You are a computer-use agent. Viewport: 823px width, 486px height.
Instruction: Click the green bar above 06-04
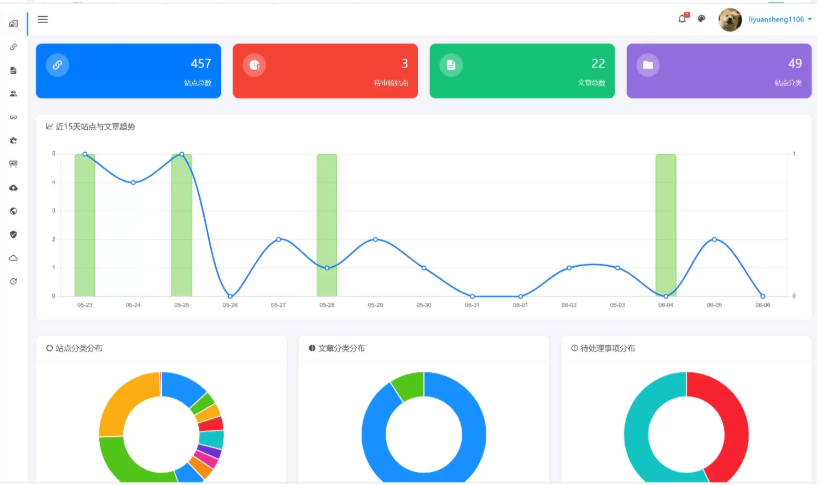click(666, 225)
